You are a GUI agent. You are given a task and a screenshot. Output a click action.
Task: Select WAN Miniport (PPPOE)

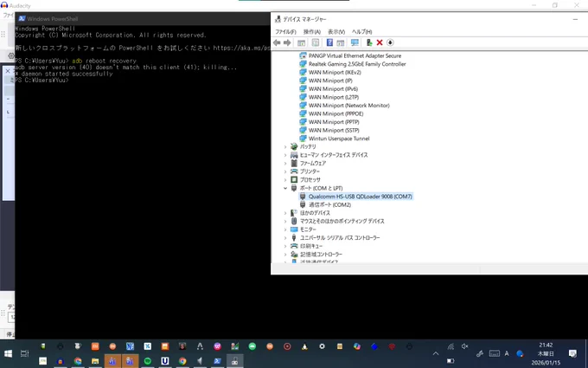336,113
